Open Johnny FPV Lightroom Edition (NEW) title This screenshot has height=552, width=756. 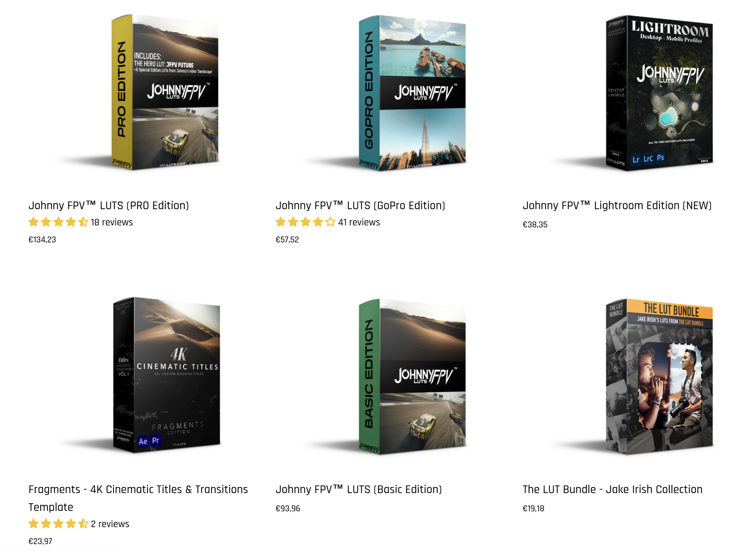tap(617, 206)
